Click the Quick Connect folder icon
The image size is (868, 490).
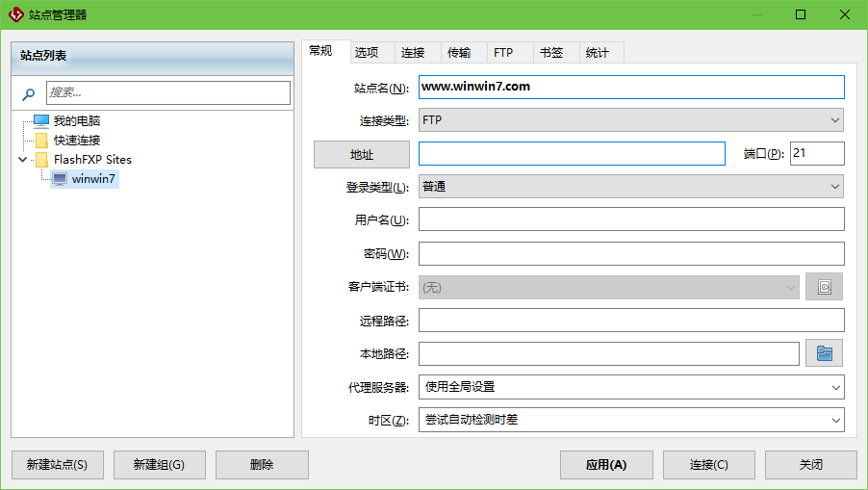[x=41, y=141]
